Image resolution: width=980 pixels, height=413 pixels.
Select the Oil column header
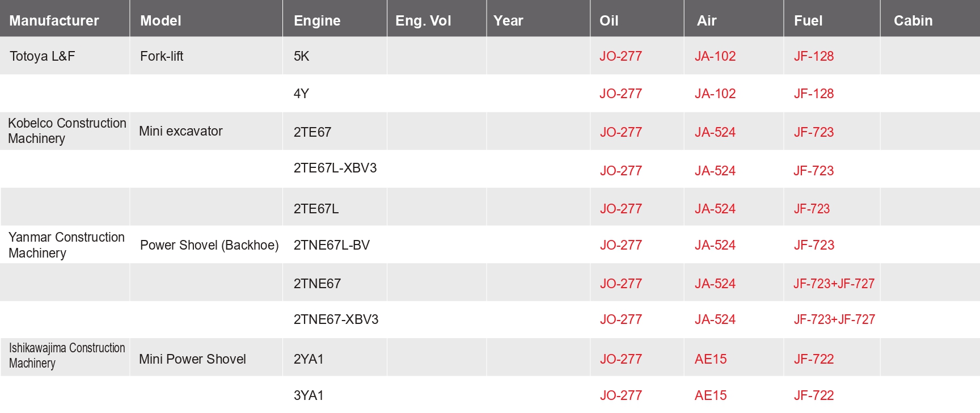609,21
